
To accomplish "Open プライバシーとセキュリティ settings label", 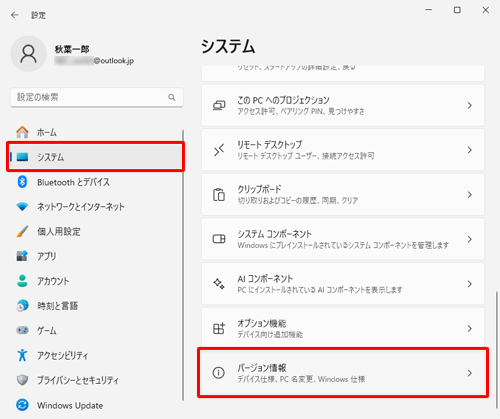I will click(x=78, y=380).
